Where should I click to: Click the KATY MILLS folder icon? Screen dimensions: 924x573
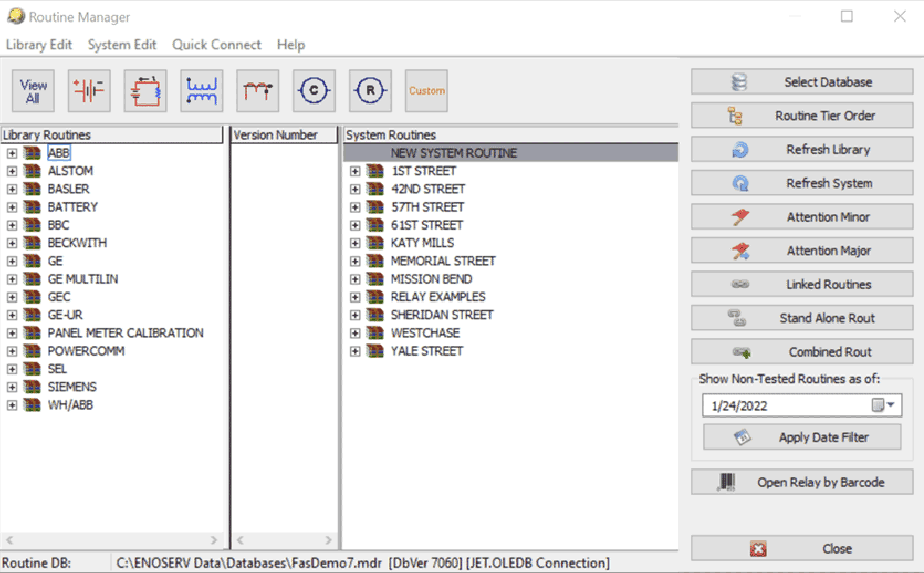coord(375,243)
